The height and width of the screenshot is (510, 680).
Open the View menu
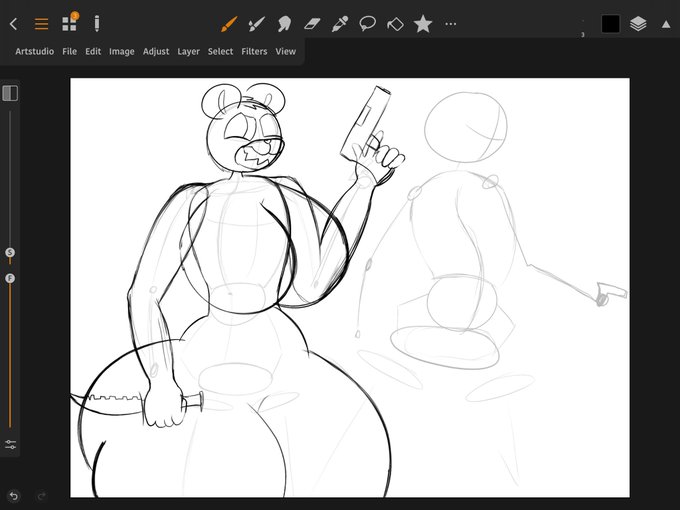click(x=285, y=51)
